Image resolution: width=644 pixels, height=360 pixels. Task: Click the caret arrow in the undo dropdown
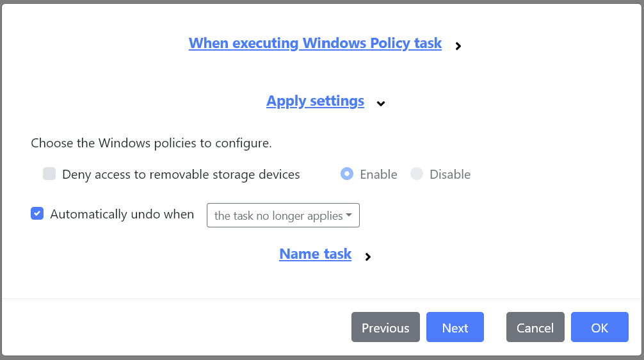349,215
